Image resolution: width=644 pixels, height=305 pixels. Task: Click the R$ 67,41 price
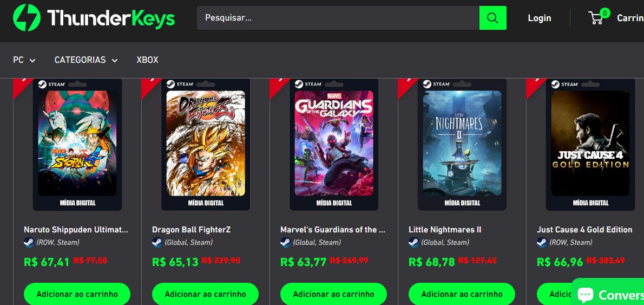pos(47,262)
